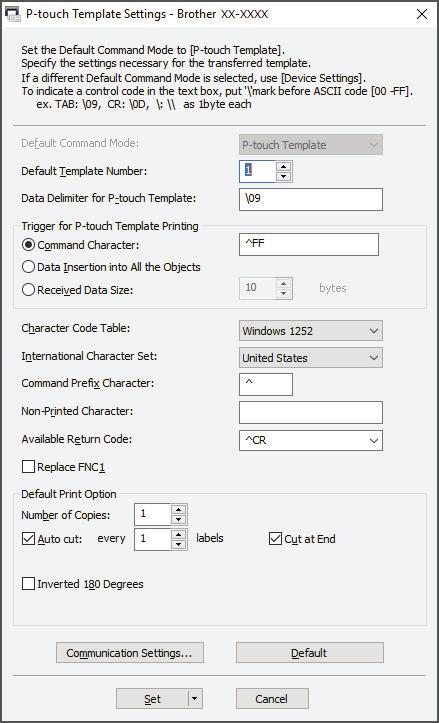Viewport: 439px width, 723px height.
Task: Decrease Number of Copies with down arrow
Action: pos(179,520)
